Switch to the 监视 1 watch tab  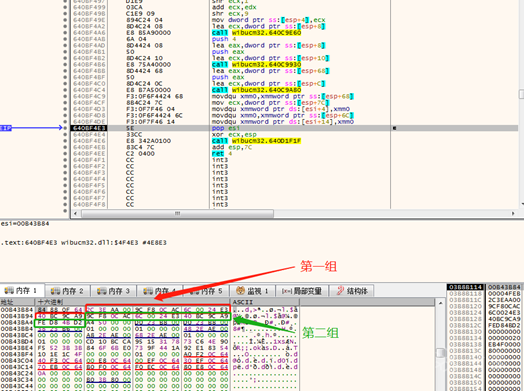point(252,291)
